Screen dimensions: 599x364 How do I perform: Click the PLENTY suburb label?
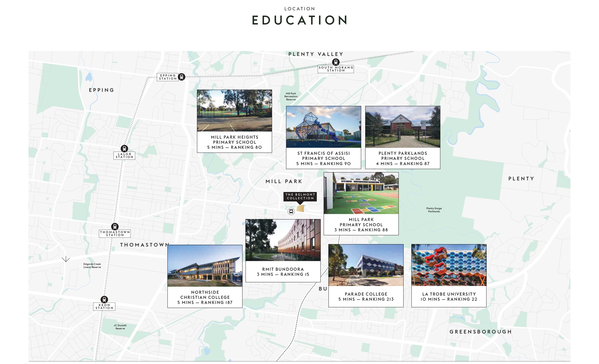[521, 179]
